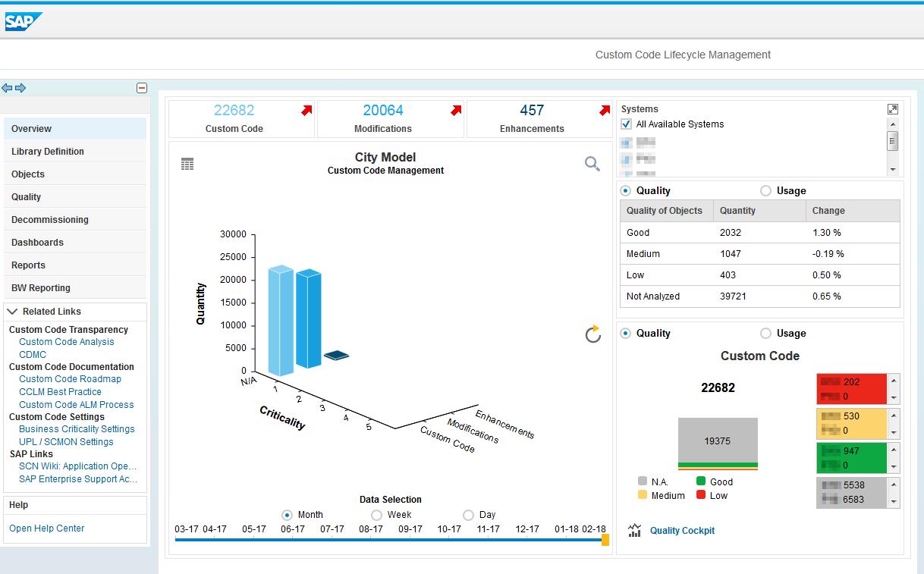Click the gray N.A. legend swatch
This screenshot has height=574, width=924.
coord(643,481)
